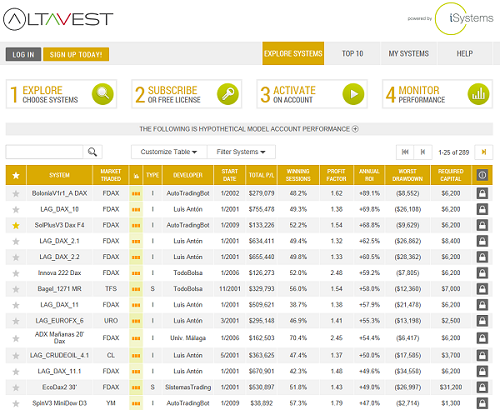Click lock icon for SolPlusV3 Dax F4
The width and height of the screenshot is (500, 410).
[x=482, y=225]
